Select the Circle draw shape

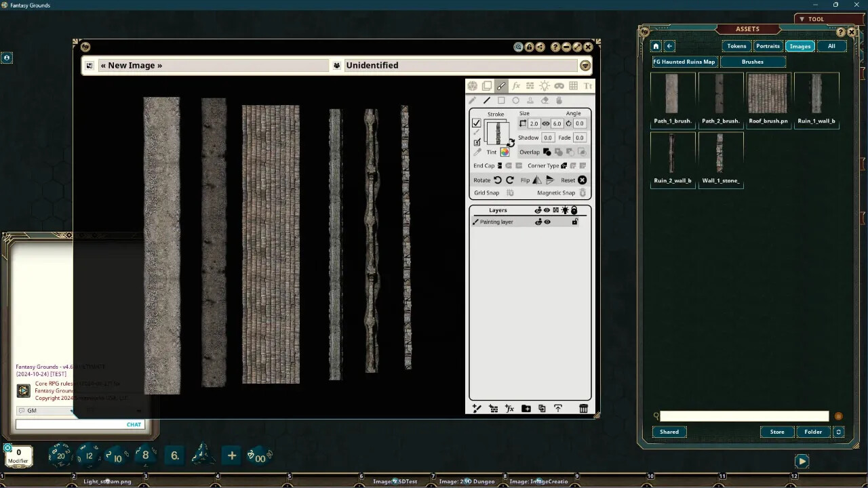517,100
